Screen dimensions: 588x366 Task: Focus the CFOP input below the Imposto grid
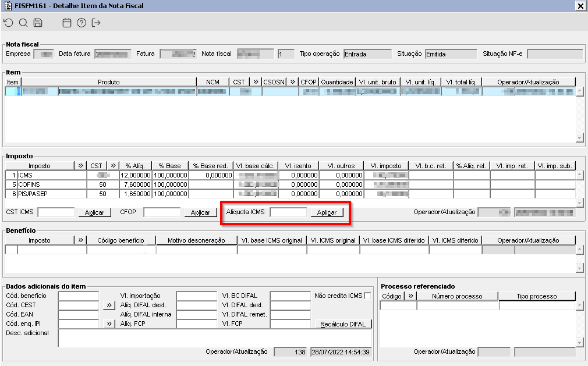[x=162, y=212]
